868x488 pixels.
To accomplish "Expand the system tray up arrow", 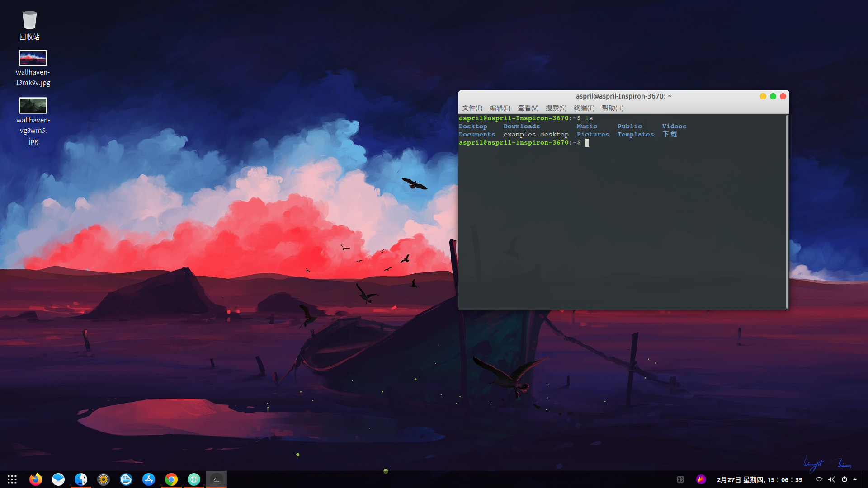I will click(x=855, y=479).
